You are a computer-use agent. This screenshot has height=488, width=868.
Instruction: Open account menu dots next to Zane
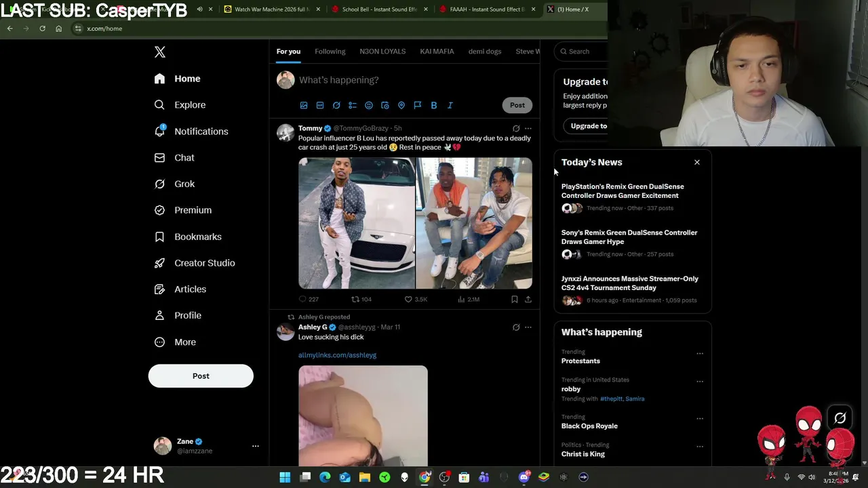click(x=256, y=446)
